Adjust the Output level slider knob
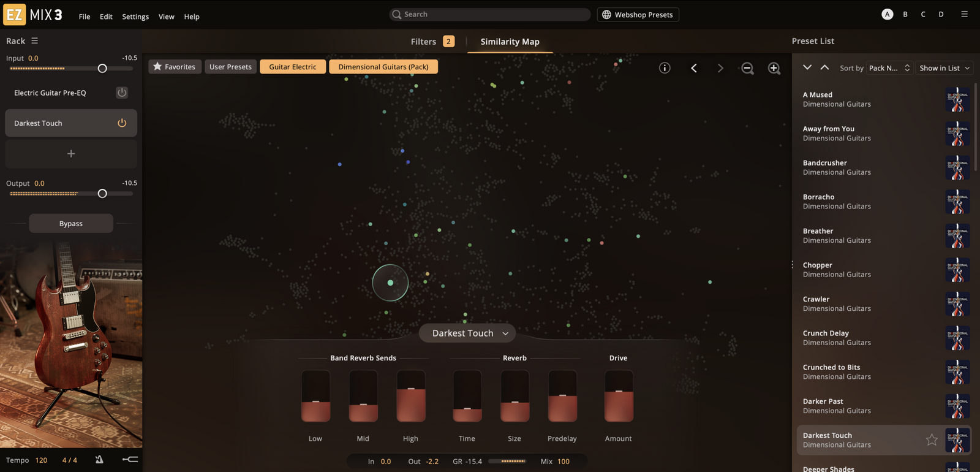The image size is (980, 472). (102, 194)
